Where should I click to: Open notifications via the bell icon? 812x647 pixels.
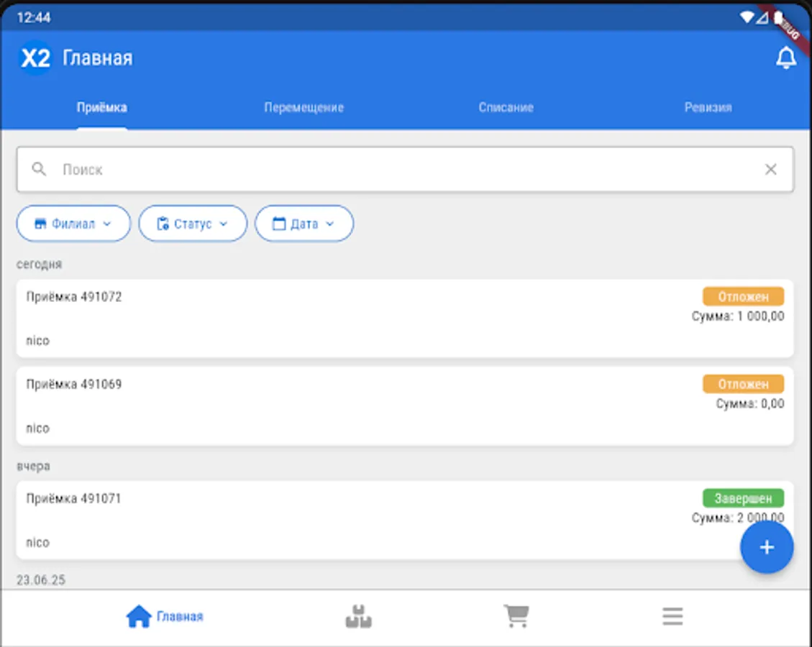click(785, 58)
